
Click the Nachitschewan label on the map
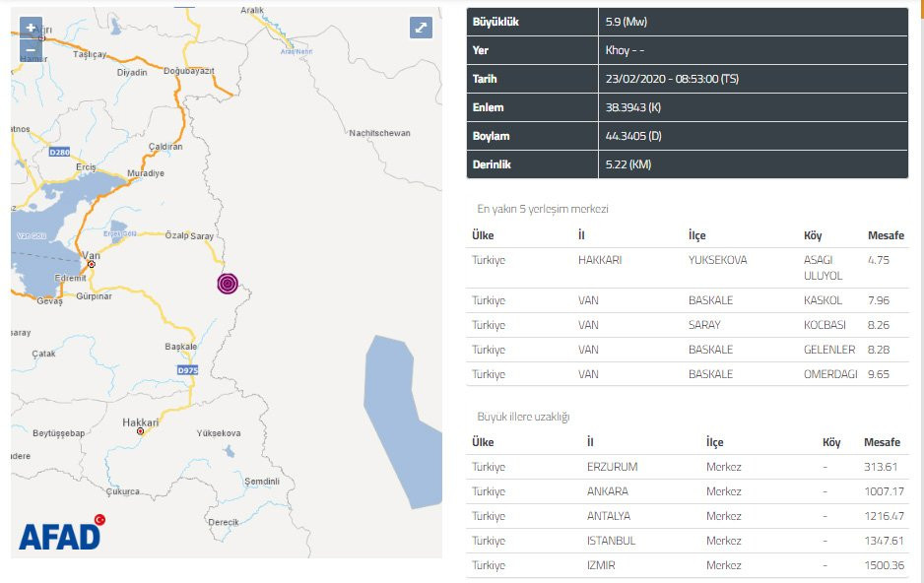click(379, 133)
